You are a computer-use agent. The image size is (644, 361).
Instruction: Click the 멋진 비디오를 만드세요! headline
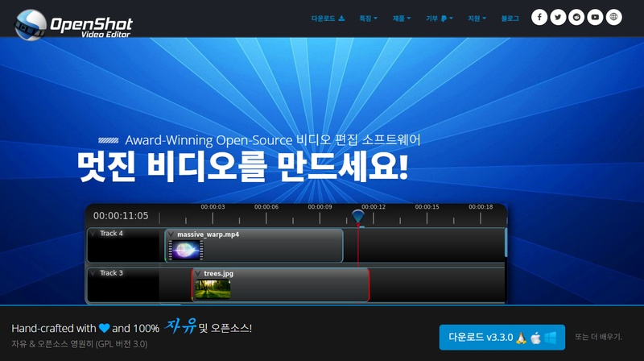click(x=243, y=167)
